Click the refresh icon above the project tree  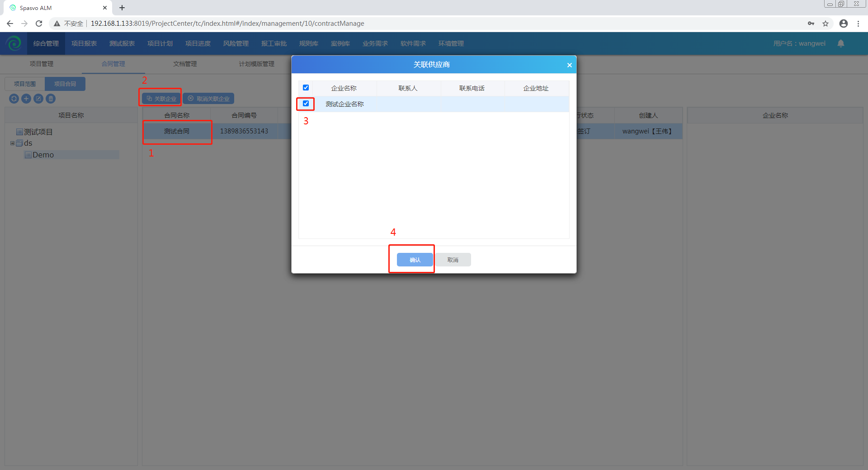click(14, 99)
